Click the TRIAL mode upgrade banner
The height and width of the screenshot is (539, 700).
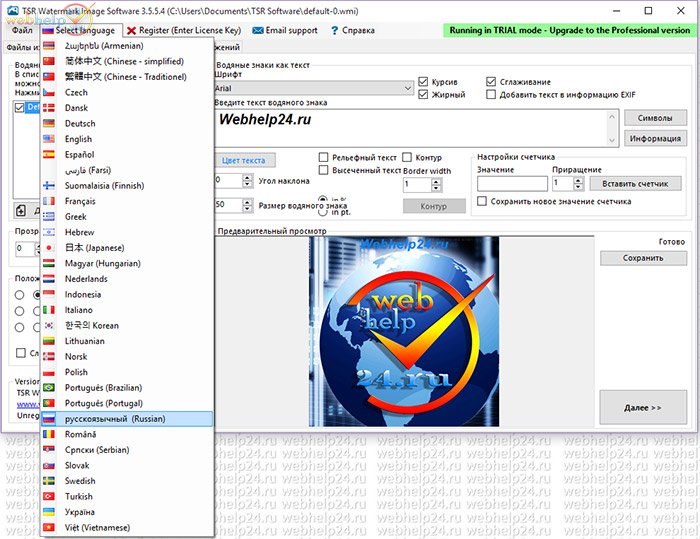[570, 30]
